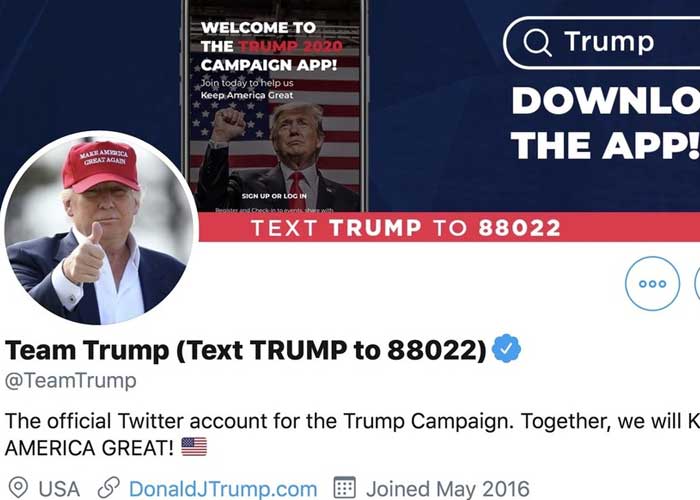Click the USA location label
Image resolution: width=700 pixels, height=500 pixels.
[x=59, y=489]
